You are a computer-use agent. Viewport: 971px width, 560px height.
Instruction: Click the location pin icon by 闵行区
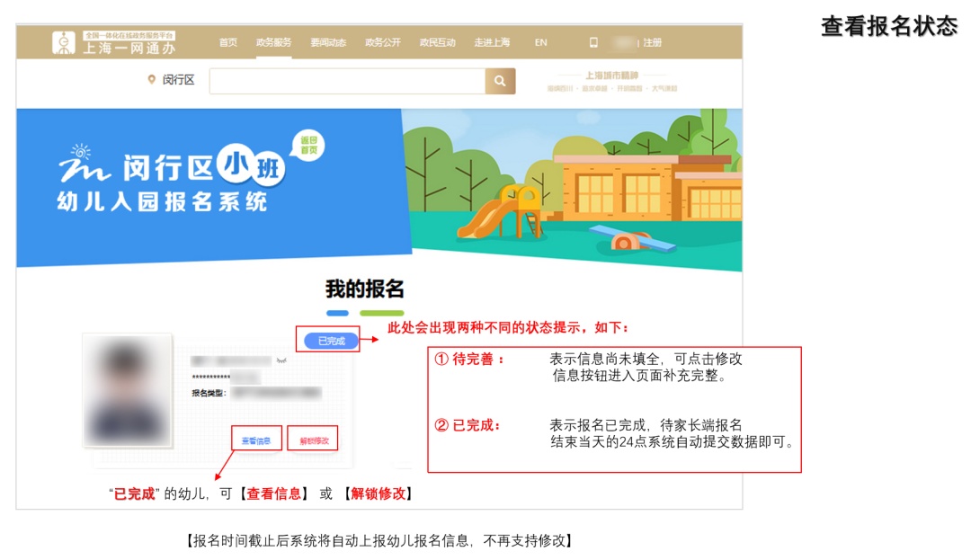[151, 79]
